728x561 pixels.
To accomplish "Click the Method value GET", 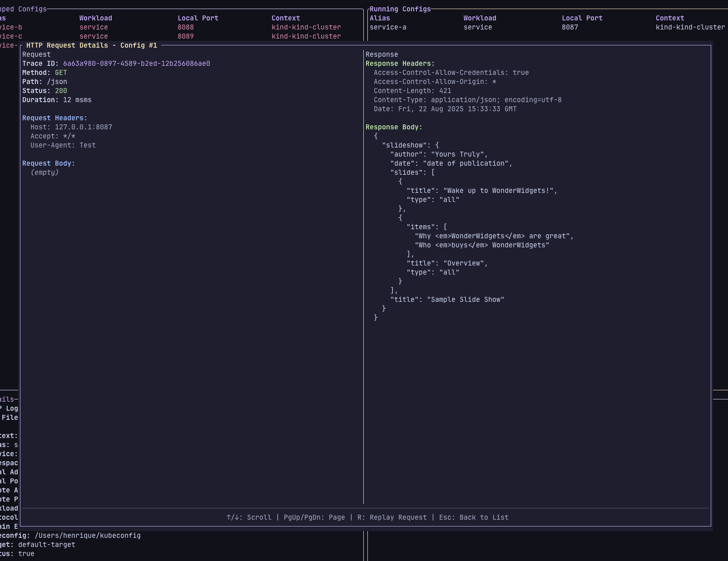I will pos(61,73).
